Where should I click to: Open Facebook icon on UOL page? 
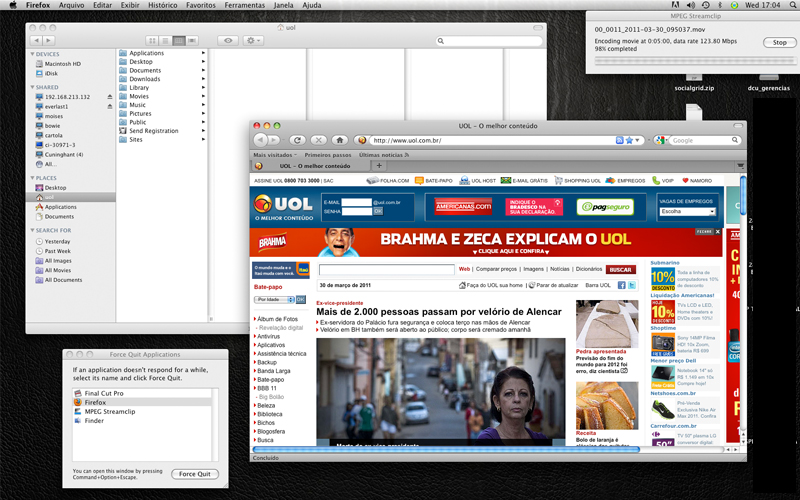621,285
